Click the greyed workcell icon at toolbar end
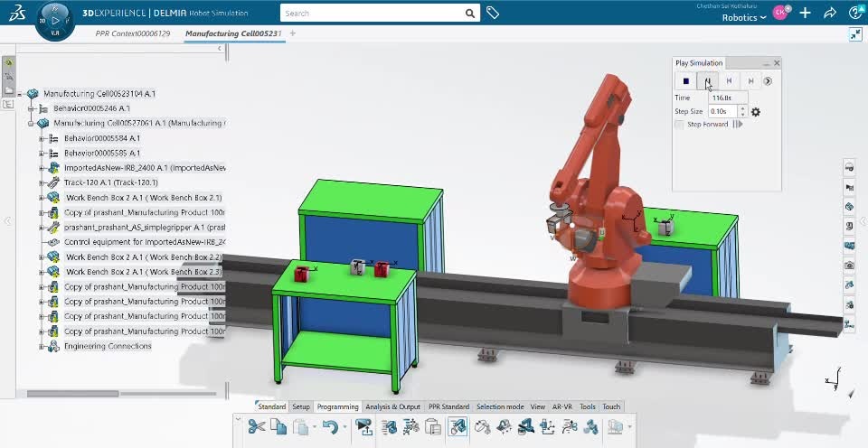The image size is (868, 448). click(616, 427)
